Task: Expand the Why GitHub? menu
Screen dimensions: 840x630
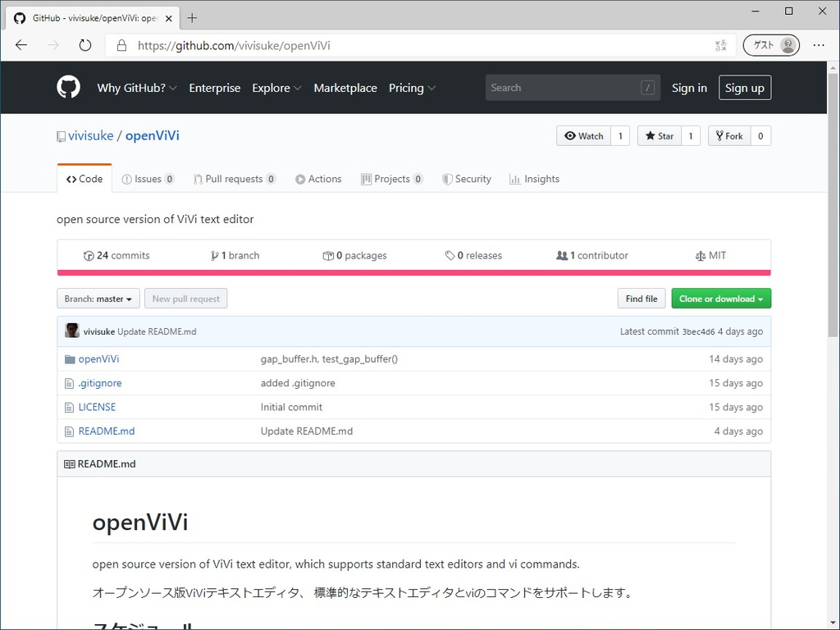Action: 137,88
